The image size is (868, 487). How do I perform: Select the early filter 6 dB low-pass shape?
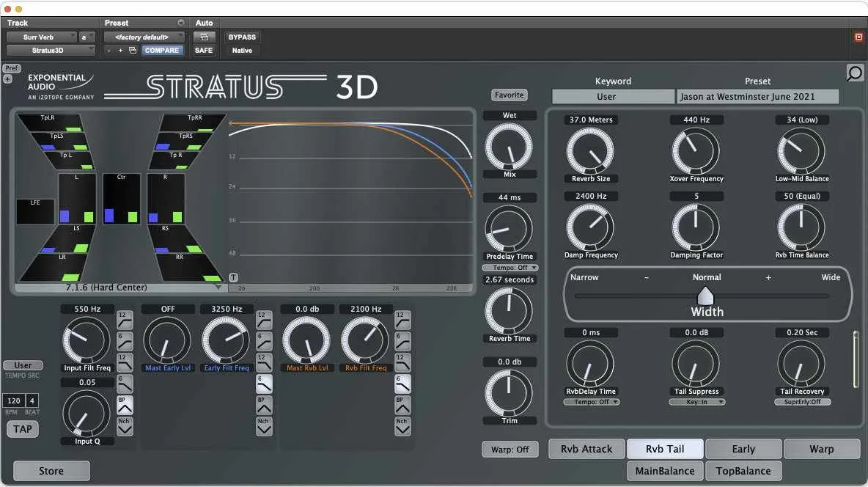click(x=264, y=384)
